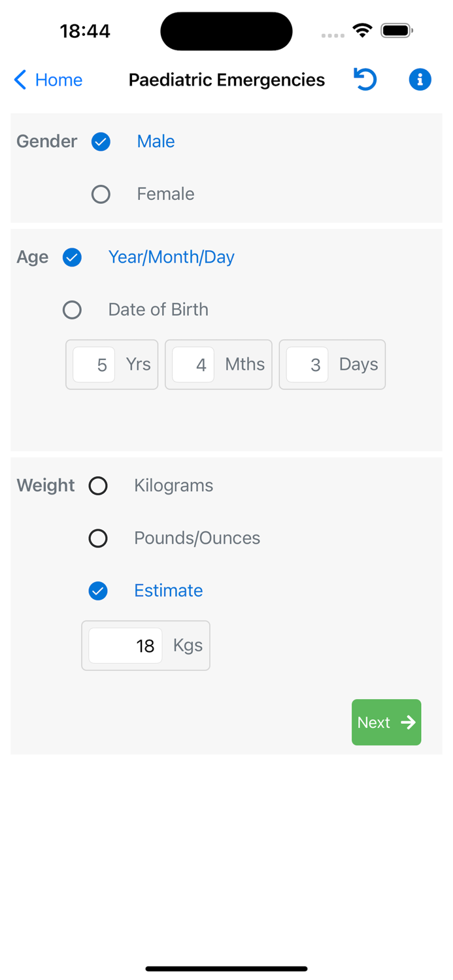Click the Yrs age input field

pyautogui.click(x=94, y=365)
